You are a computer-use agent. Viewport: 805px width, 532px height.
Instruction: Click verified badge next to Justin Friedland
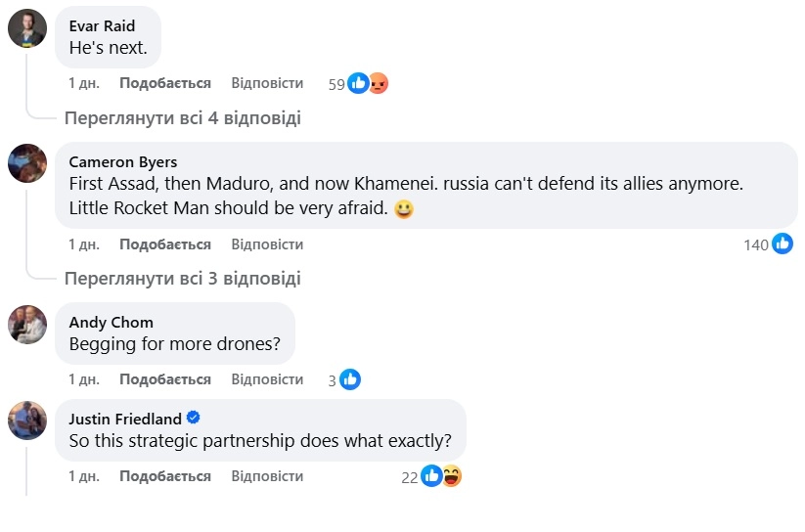[x=194, y=418]
